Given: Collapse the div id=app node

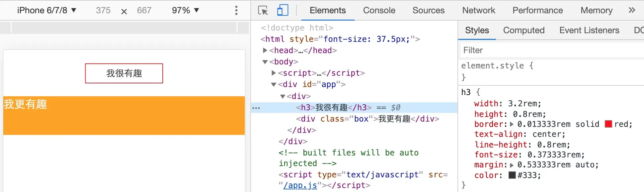Looking at the screenshot, I should (274, 84).
